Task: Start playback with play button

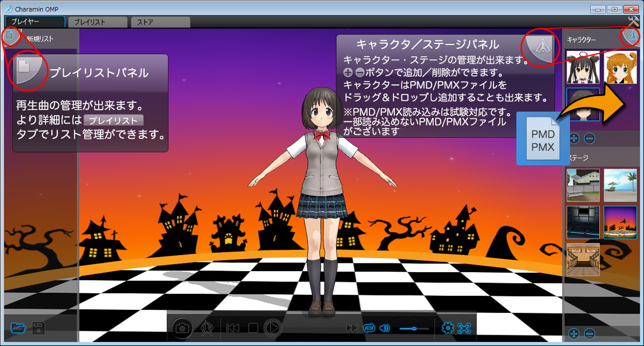Action: click(272, 327)
